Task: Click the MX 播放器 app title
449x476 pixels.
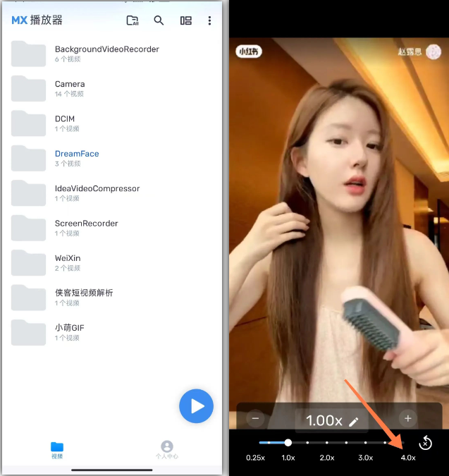Action: pos(37,20)
